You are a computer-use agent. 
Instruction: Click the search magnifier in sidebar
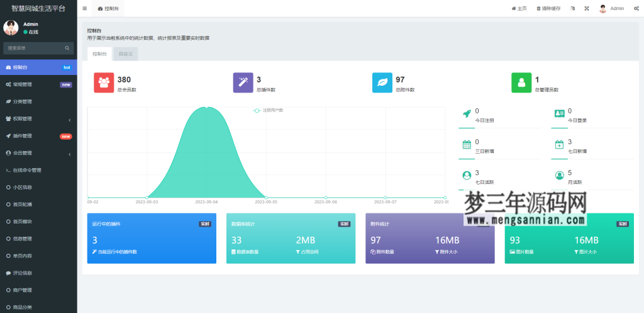click(67, 48)
